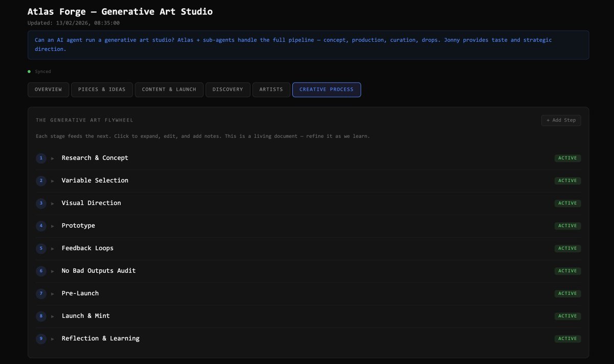Screen dimensions: 614x364
Task: Open the Variable Selection title
Action: coord(95,180)
